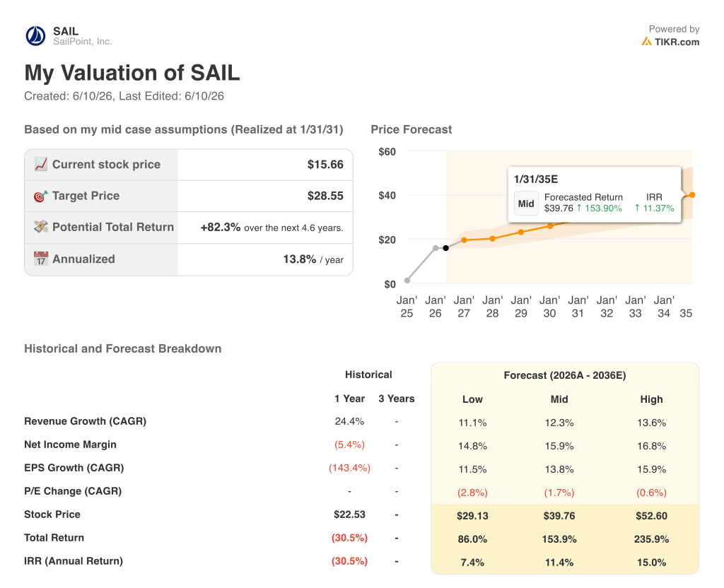724x588 pixels.
Task: Click the 153.9% mid total return cell
Action: pos(559,539)
